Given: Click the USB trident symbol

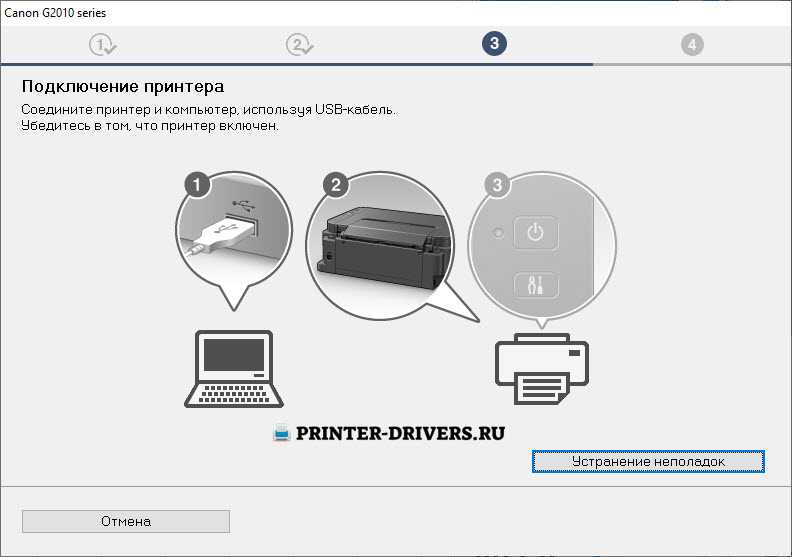Looking at the screenshot, I should (x=242, y=205).
